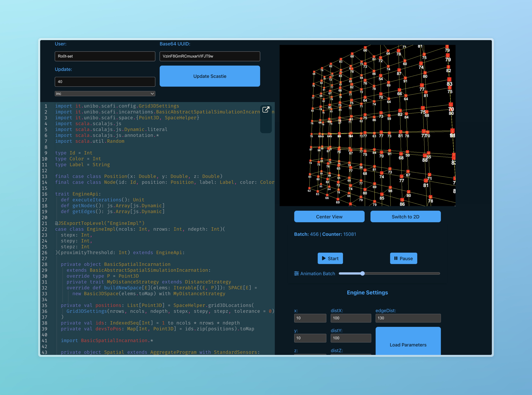The image size is (532, 395).
Task: Select the Base64 UUID text field
Action: tap(210, 56)
